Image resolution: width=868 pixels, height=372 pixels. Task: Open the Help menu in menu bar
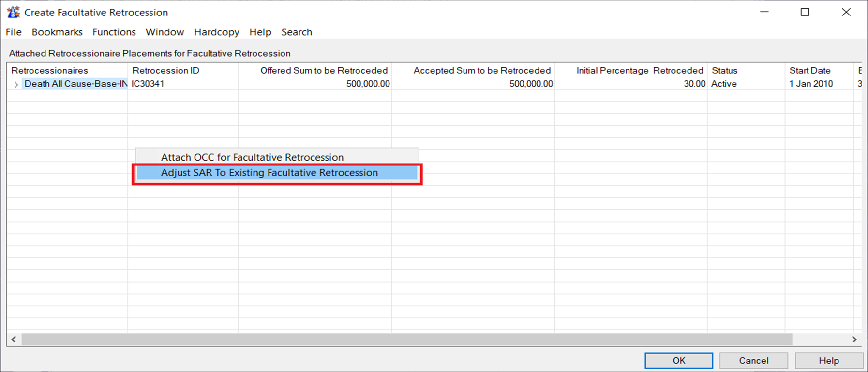click(260, 32)
